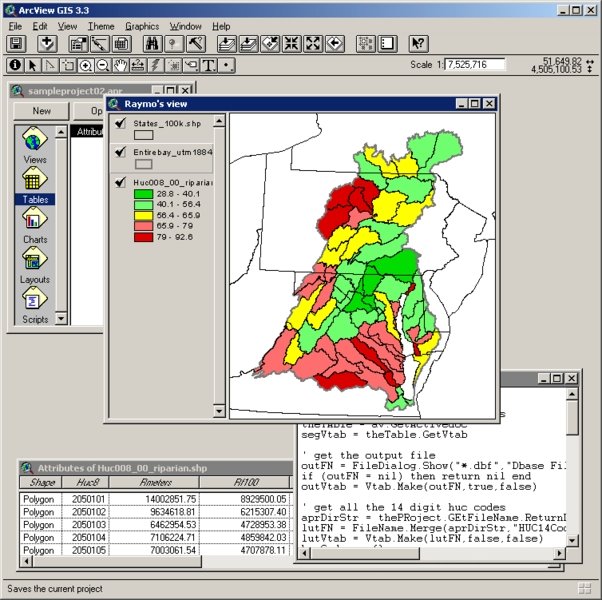The image size is (602, 600).
Task: Click the context Help toolbar icon
Action: pos(418,44)
